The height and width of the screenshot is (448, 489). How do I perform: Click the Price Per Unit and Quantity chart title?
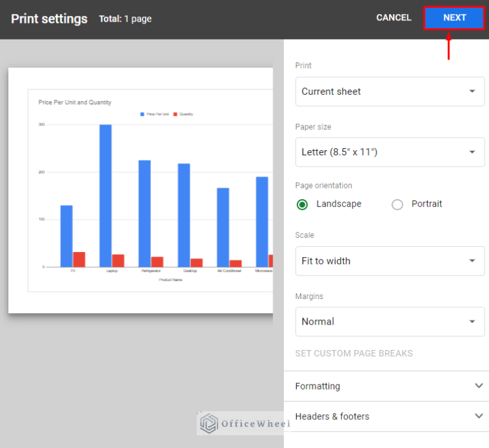point(74,102)
